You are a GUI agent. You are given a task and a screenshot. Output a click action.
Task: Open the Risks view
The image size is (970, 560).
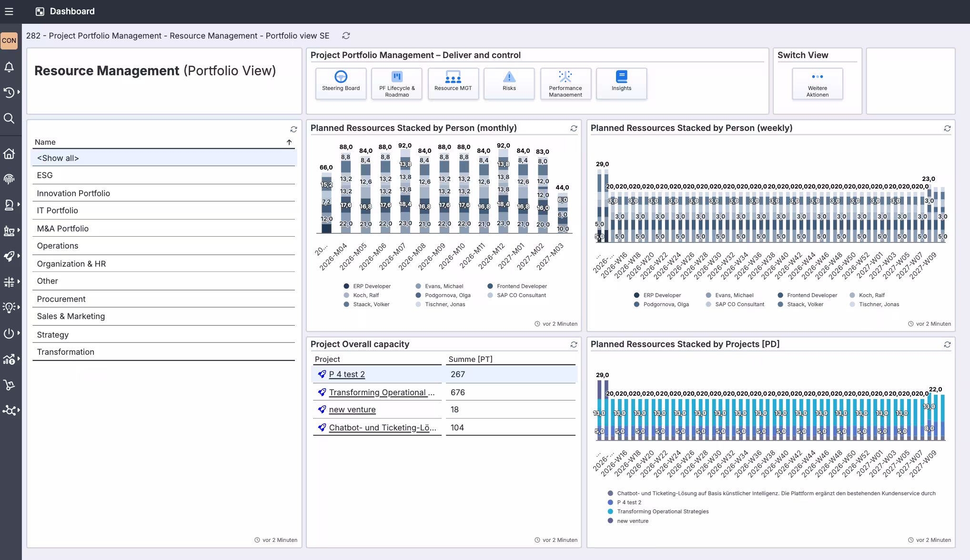509,84
